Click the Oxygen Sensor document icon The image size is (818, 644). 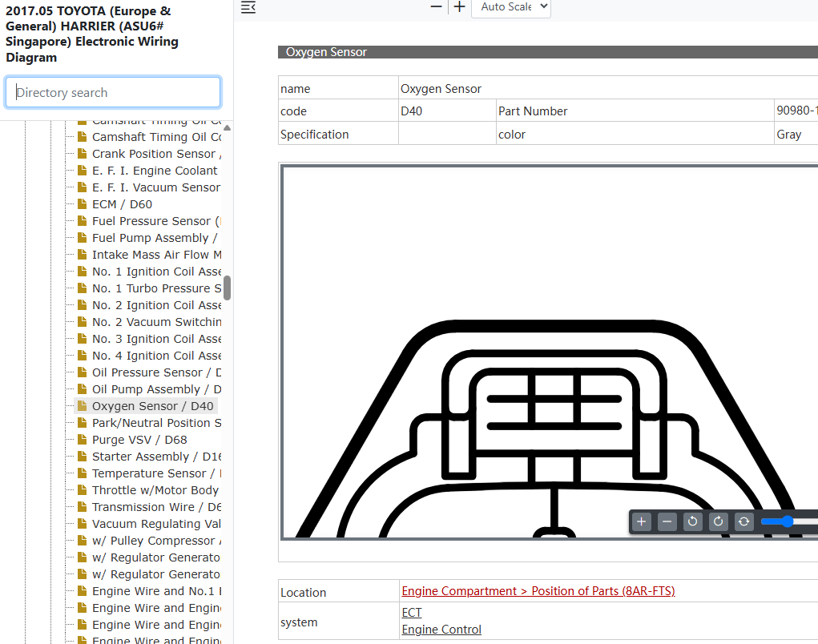pos(82,405)
